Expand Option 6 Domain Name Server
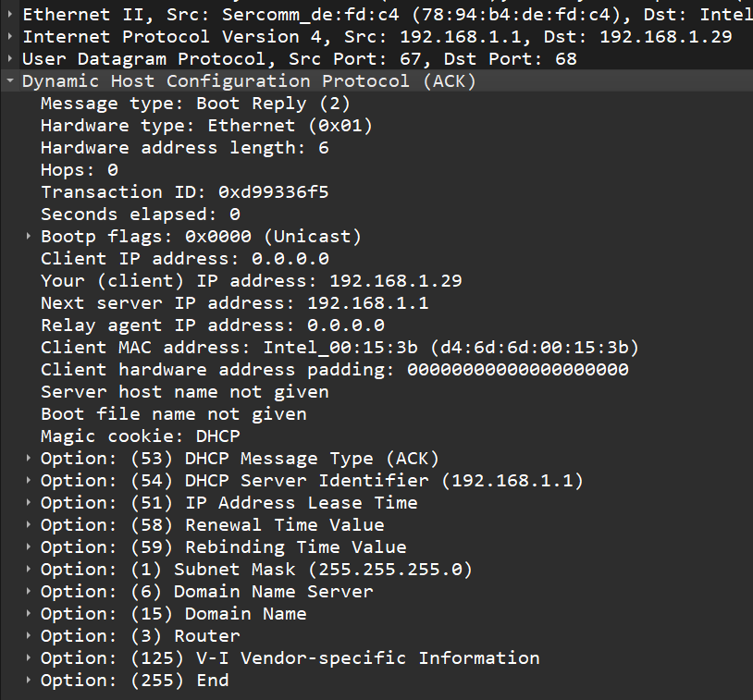 click(x=30, y=592)
